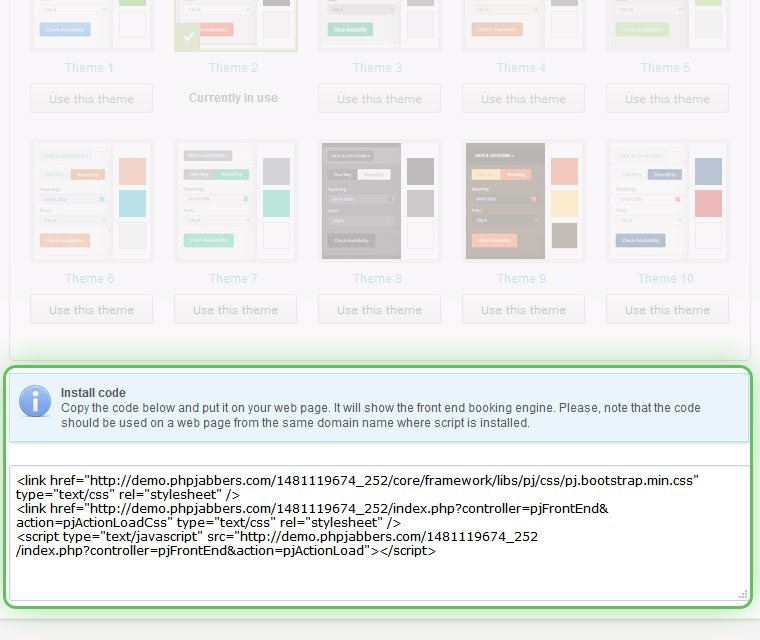The height and width of the screenshot is (640, 760).
Task: Click the blue info icon beside Install code
Action: [x=35, y=401]
